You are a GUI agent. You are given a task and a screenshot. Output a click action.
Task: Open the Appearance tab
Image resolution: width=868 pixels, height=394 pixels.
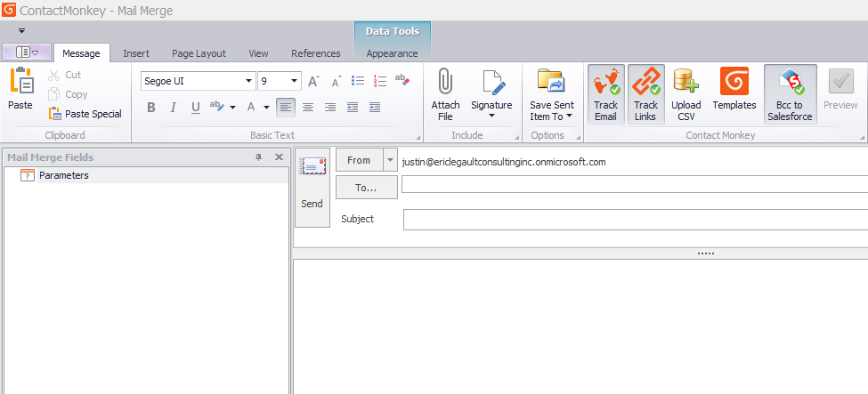click(x=392, y=53)
